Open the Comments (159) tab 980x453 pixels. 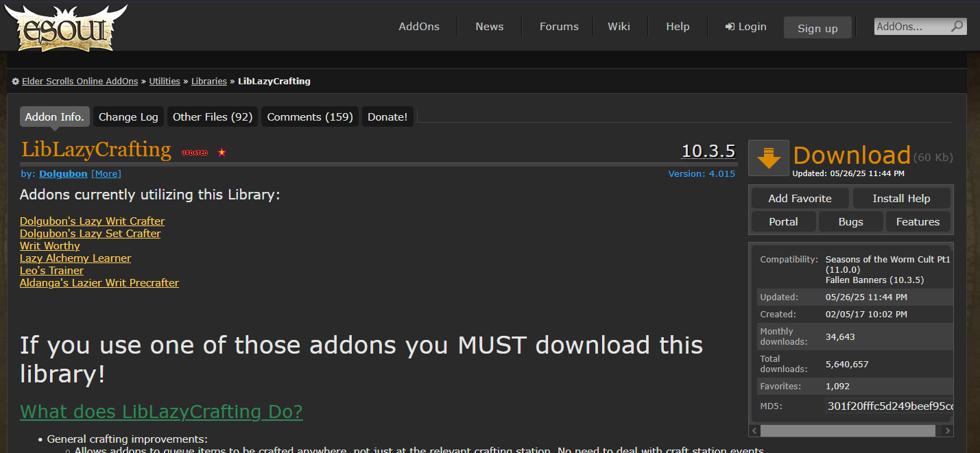click(310, 117)
